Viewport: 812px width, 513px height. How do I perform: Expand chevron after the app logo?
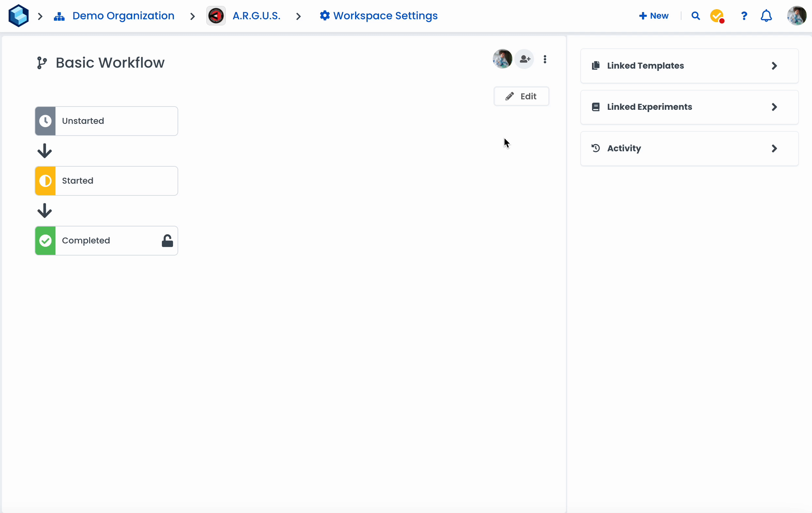click(40, 16)
